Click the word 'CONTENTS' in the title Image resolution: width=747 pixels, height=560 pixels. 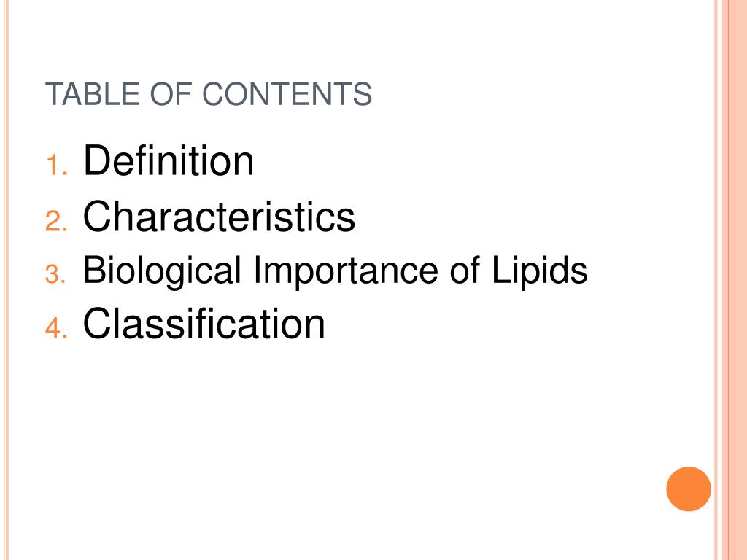(x=287, y=94)
